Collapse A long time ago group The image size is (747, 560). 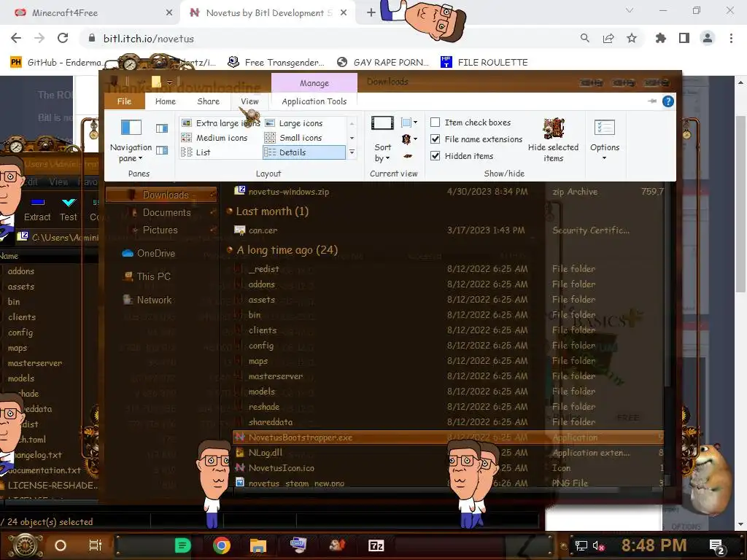[x=229, y=250]
